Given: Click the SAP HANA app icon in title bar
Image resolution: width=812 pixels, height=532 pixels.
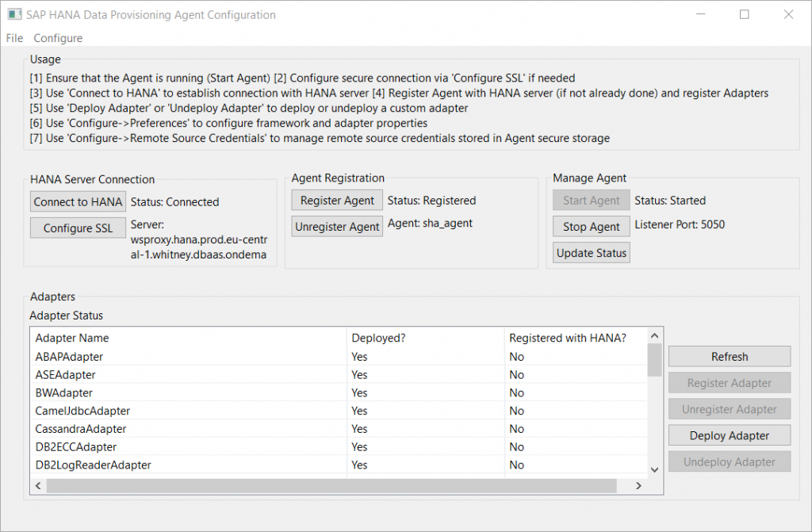Looking at the screenshot, I should (x=14, y=14).
